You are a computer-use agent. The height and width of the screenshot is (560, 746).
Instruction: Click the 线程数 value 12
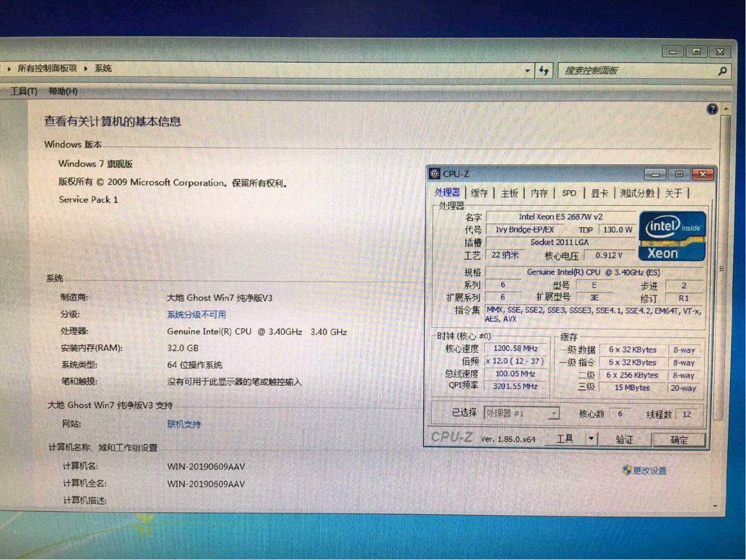686,414
